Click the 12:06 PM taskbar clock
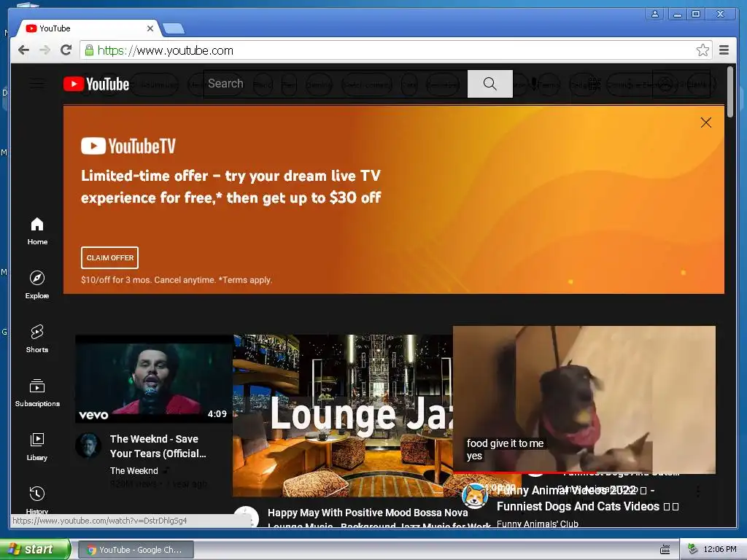The width and height of the screenshot is (747, 560). [x=720, y=549]
